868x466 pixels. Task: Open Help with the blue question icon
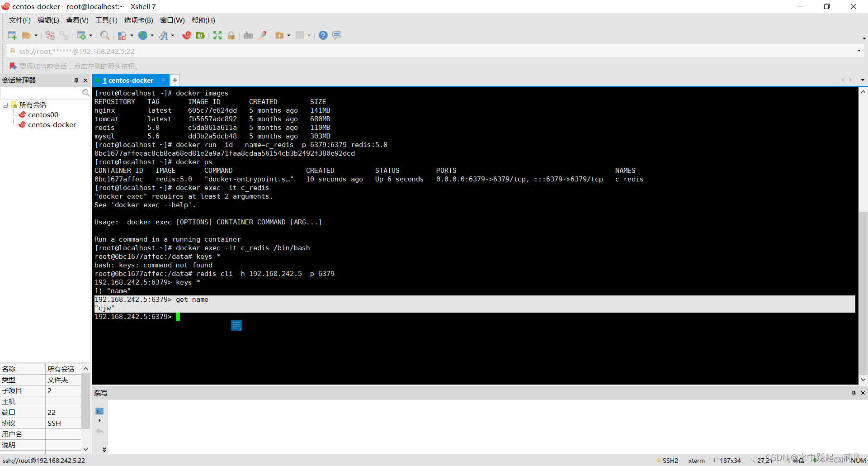(x=323, y=35)
